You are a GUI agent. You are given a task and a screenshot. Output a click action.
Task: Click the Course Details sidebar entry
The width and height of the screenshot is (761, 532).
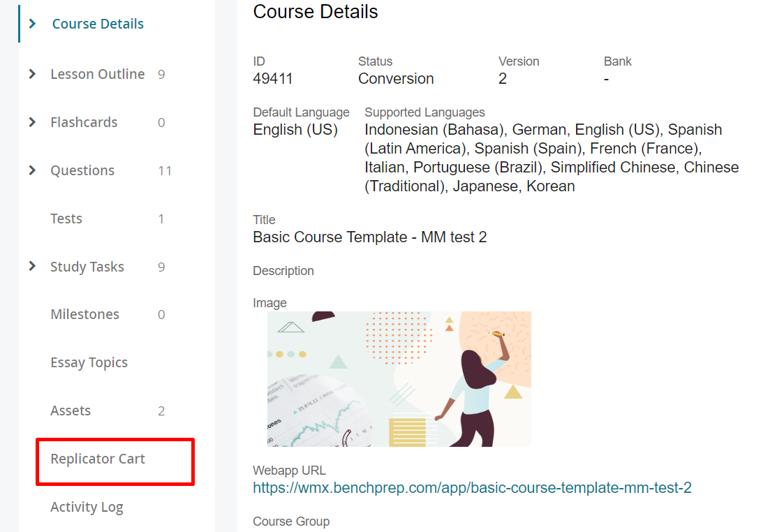(98, 23)
